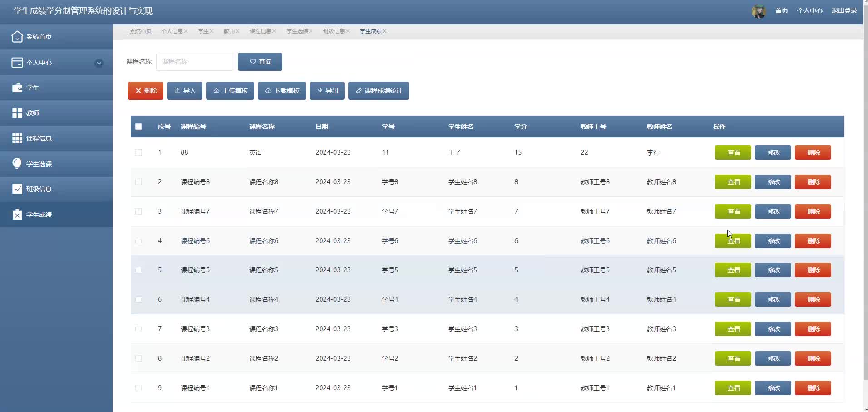Viewport: 868px width, 412px height.
Task: Check the row checkbox for 课程名称8
Action: pos(138,182)
